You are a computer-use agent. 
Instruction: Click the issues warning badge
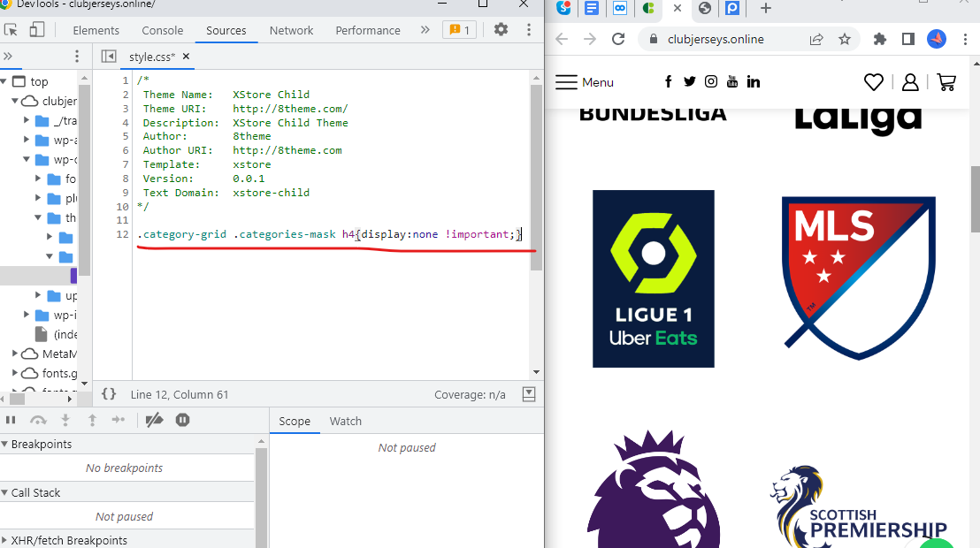[x=459, y=30]
